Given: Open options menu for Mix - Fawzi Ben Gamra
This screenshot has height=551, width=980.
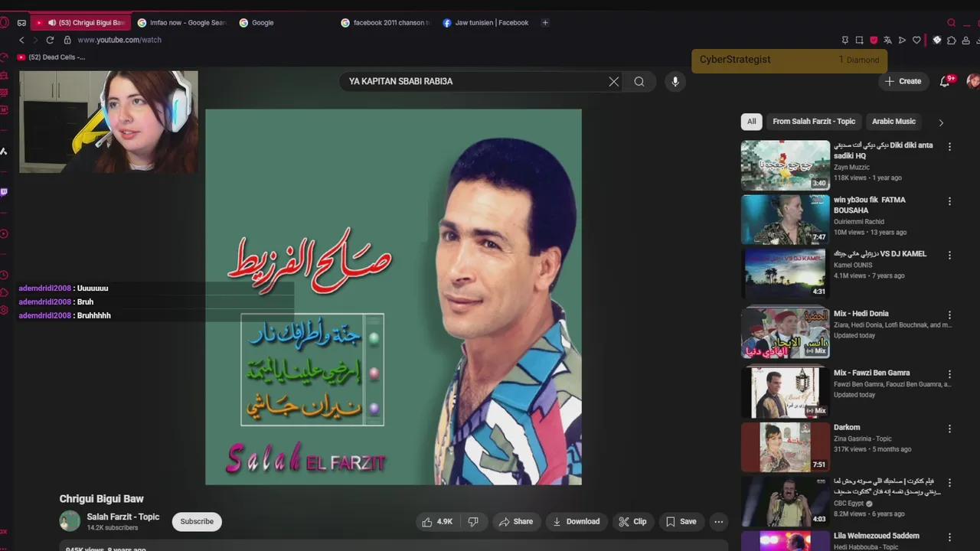Looking at the screenshot, I should tap(949, 374).
